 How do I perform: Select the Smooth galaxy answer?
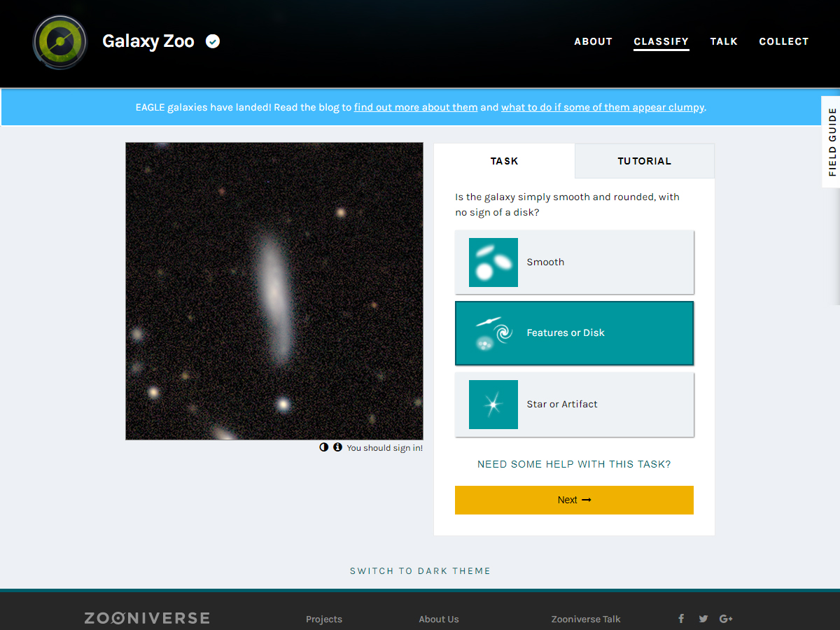point(574,262)
